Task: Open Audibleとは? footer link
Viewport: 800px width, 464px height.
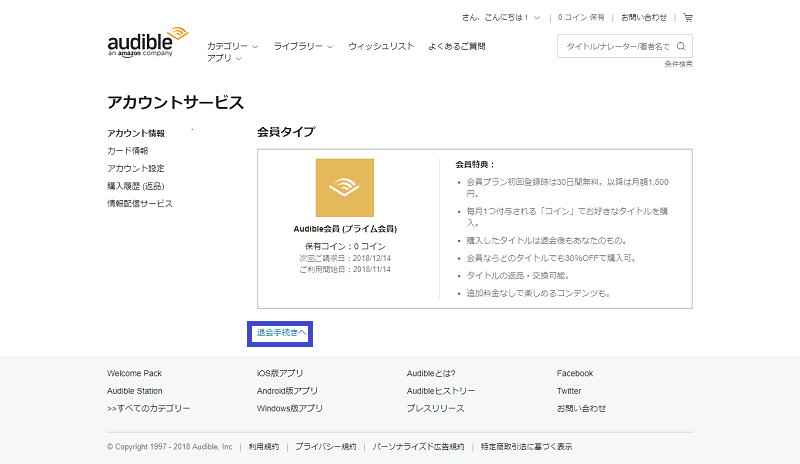Action: tap(431, 373)
